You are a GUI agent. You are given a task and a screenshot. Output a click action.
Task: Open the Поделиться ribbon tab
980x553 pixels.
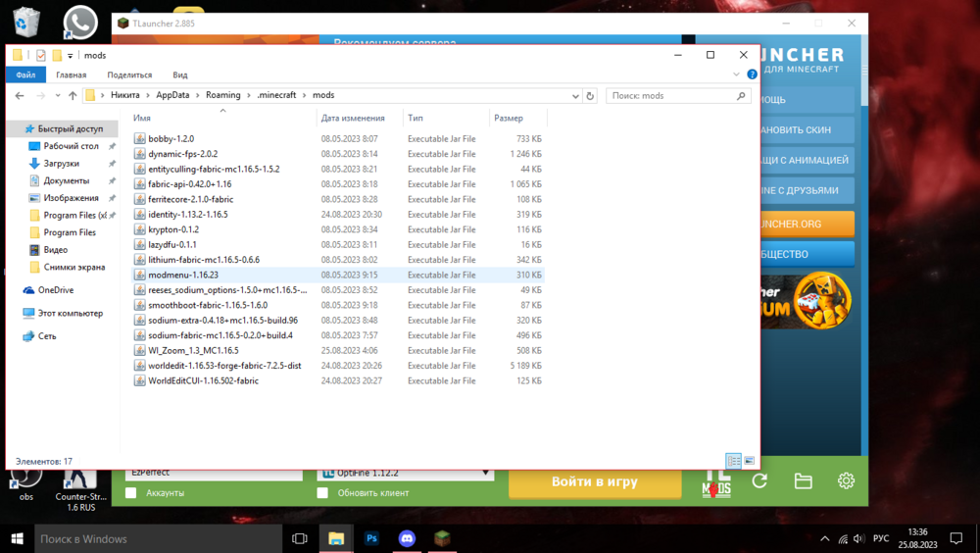129,75
